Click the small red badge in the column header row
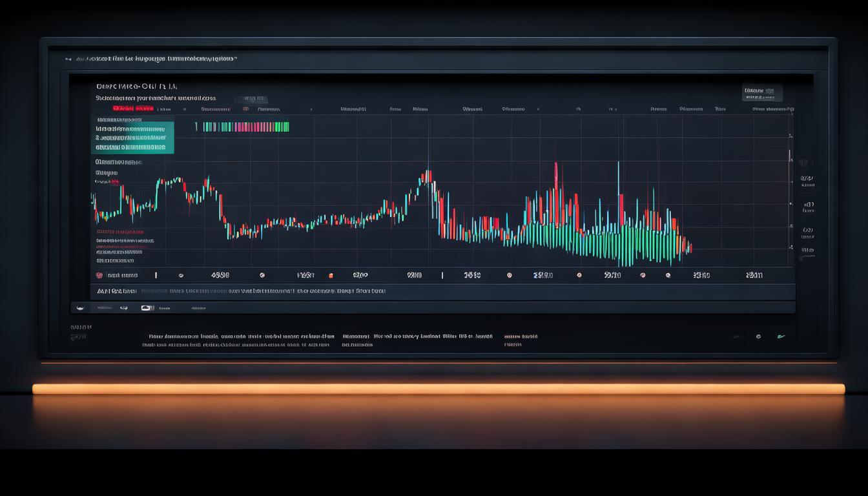868x496 pixels. (x=245, y=109)
